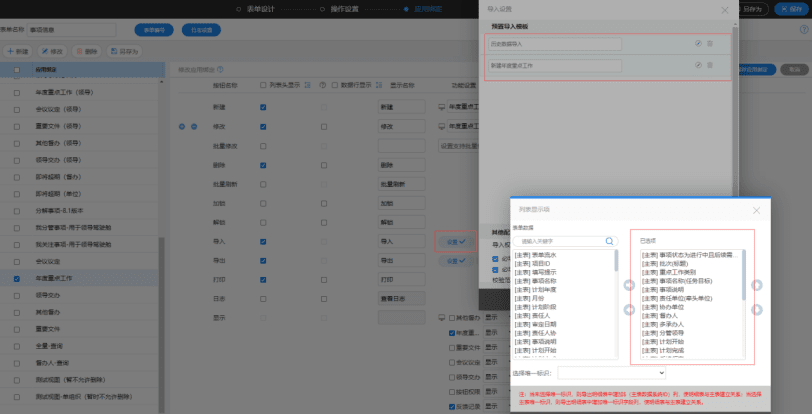812x415 pixels.
Task: Close the 导入设置 panel
Action: [x=725, y=10]
